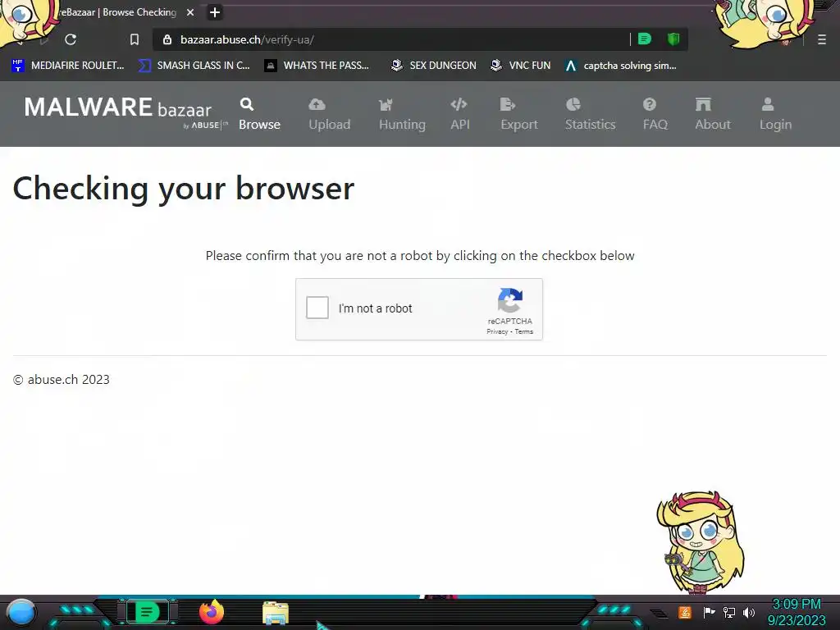Viewport: 840px width, 630px height.
Task: Click the FAQ question mark icon
Action: click(x=650, y=104)
